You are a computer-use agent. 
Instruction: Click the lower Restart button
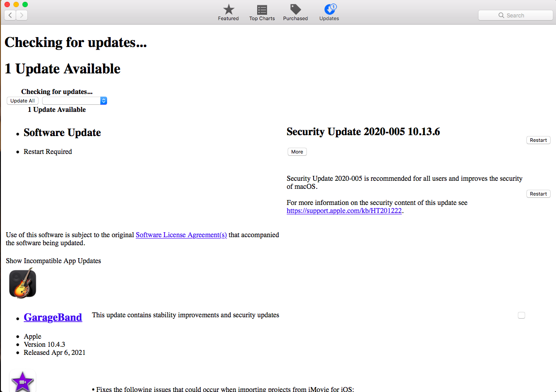tap(538, 194)
